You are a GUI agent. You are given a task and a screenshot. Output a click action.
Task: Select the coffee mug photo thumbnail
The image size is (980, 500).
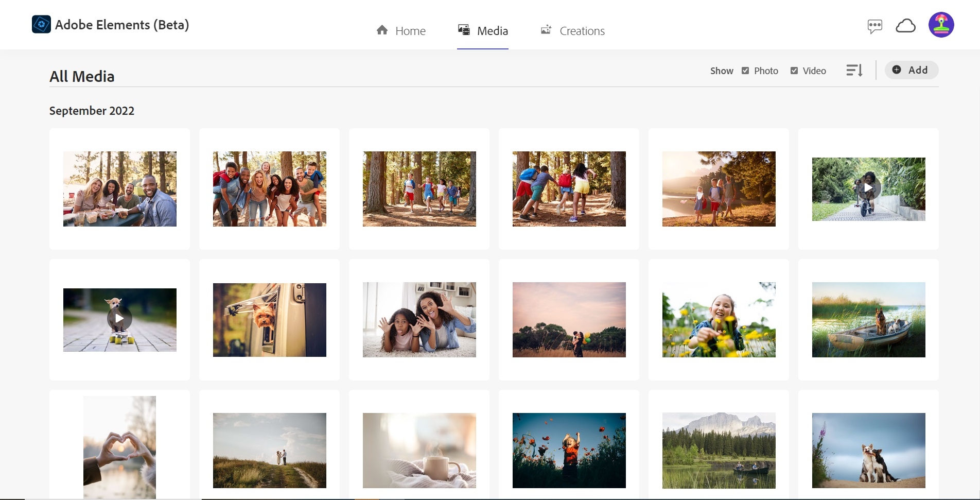(419, 451)
